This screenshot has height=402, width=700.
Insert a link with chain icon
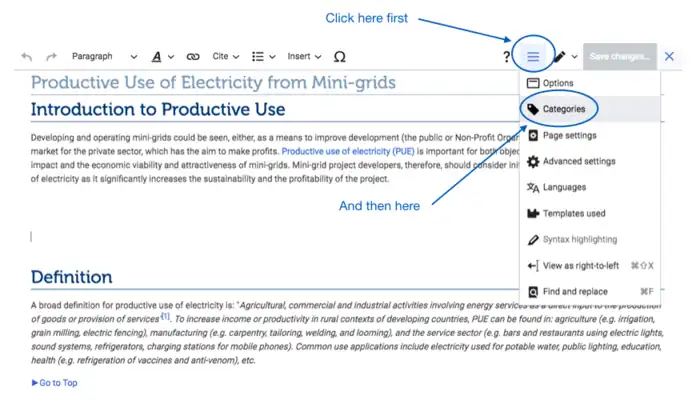point(193,57)
